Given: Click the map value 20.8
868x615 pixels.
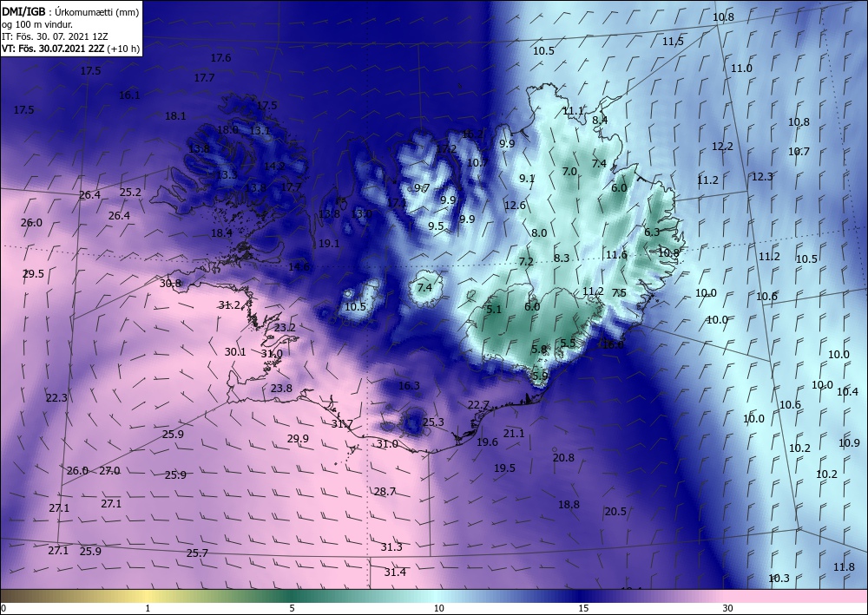Looking at the screenshot, I should (x=563, y=457).
